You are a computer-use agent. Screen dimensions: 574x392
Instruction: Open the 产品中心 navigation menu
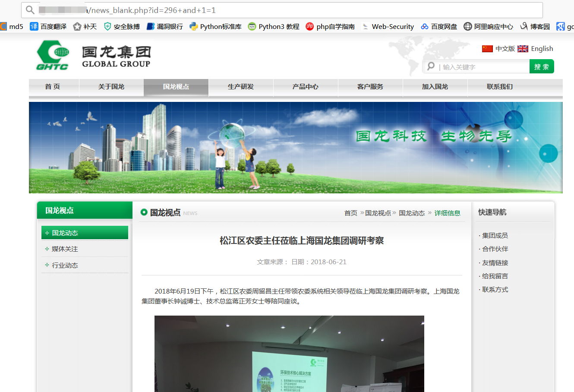pos(306,87)
